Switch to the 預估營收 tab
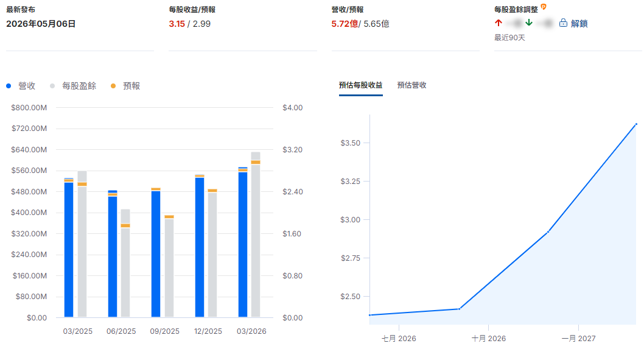 tap(411, 85)
